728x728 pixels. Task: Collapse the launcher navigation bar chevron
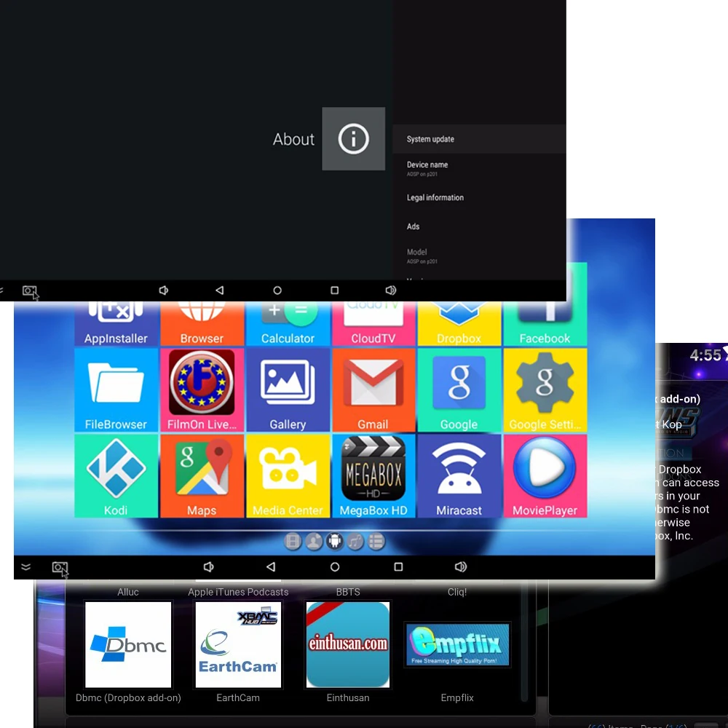(x=26, y=567)
